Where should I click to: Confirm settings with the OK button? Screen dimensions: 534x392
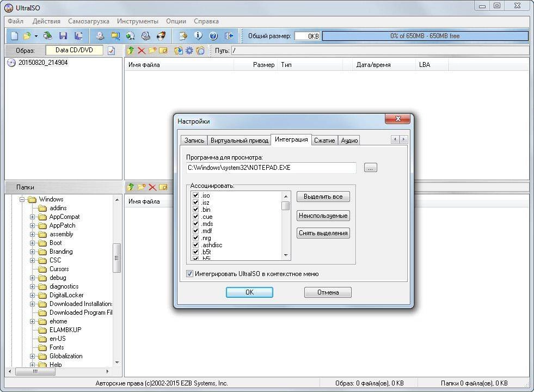coord(249,292)
